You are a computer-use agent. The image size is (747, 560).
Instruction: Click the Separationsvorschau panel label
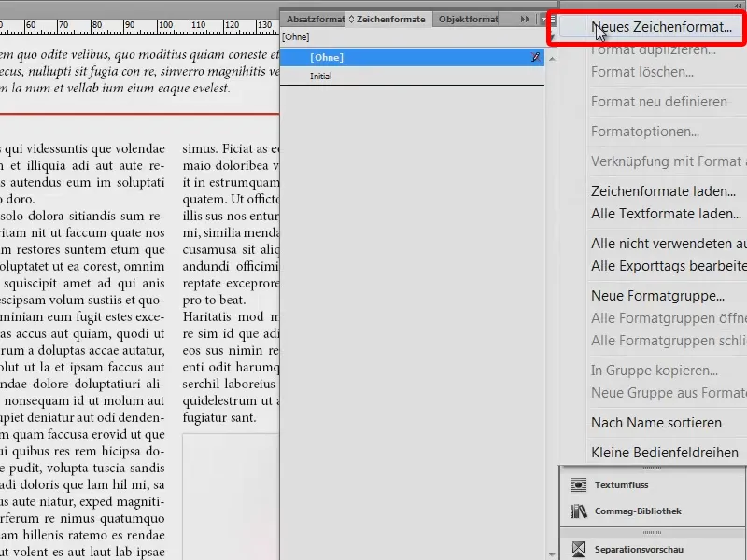(639, 549)
